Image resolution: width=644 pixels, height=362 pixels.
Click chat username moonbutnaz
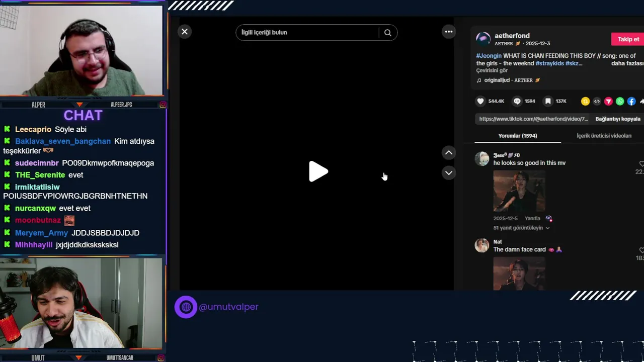click(x=38, y=220)
